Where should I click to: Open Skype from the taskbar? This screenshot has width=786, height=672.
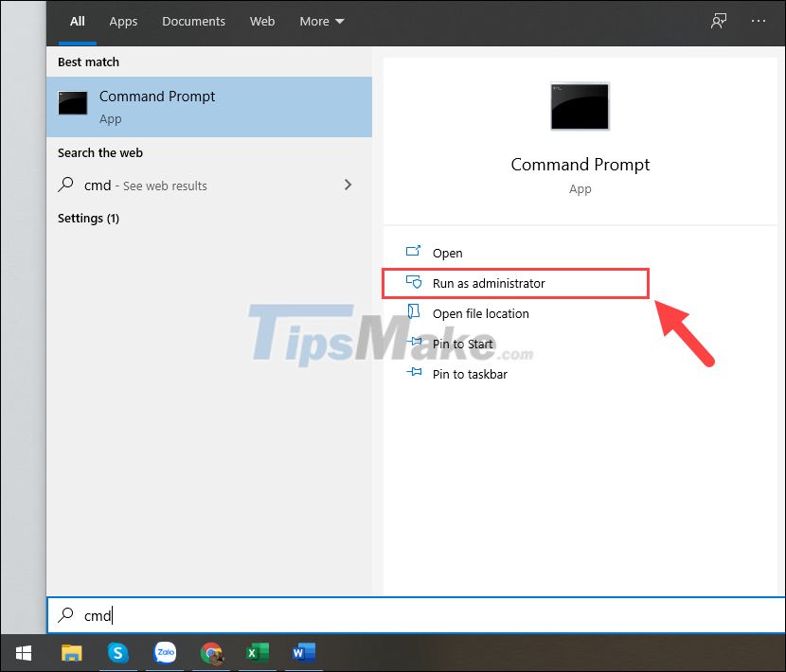(117, 653)
